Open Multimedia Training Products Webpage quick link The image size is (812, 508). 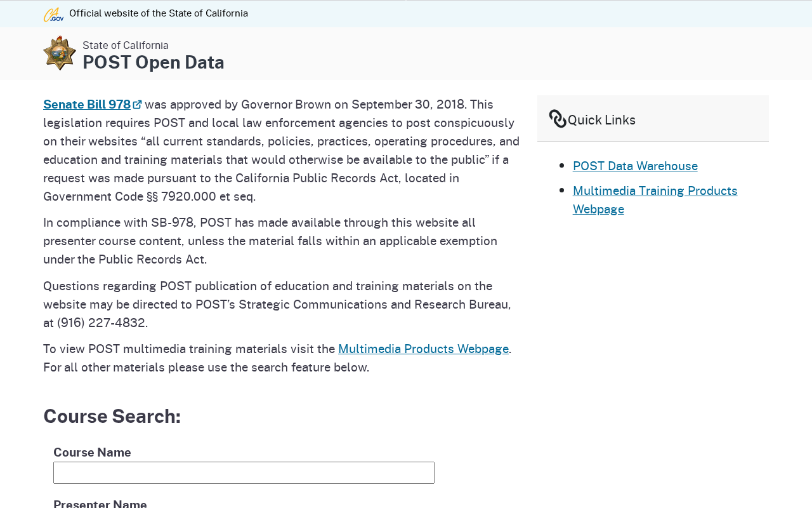tap(655, 199)
